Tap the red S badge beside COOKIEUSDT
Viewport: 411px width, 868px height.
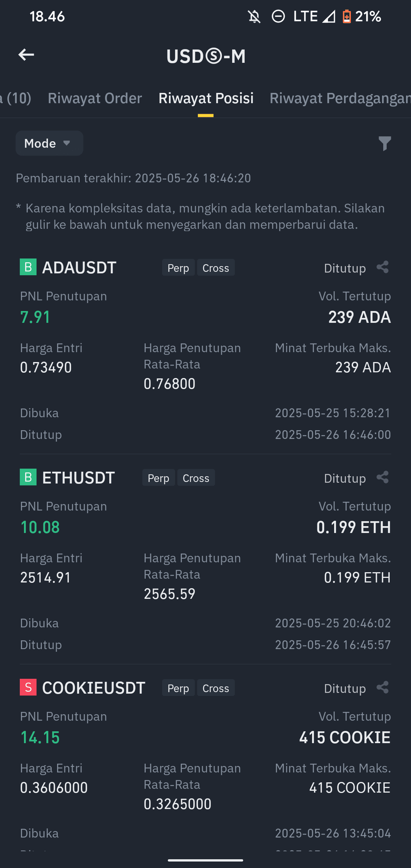coord(28,687)
